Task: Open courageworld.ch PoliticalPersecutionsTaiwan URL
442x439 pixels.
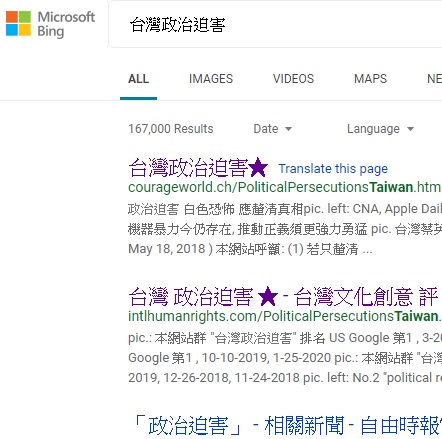Action: pos(285,187)
